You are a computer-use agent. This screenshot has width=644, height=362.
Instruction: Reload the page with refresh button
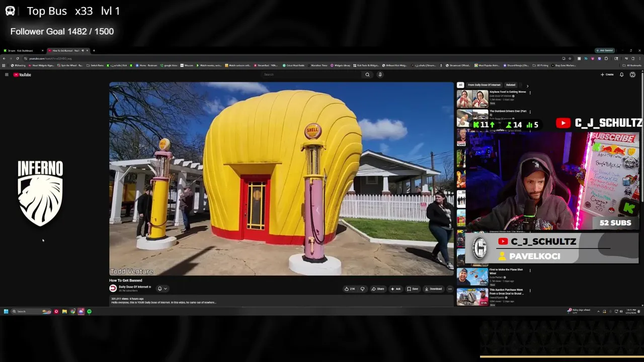[x=18, y=58]
